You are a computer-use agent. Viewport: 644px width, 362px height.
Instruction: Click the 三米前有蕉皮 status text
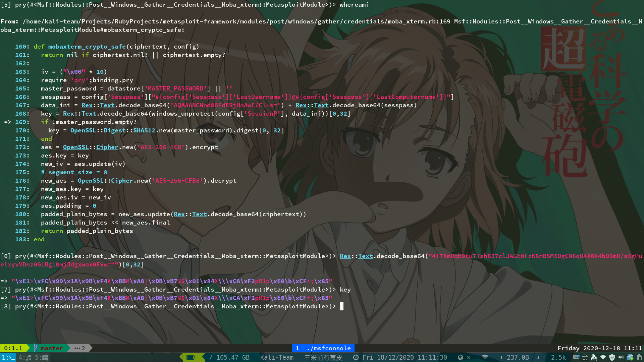pyautogui.click(x=323, y=358)
